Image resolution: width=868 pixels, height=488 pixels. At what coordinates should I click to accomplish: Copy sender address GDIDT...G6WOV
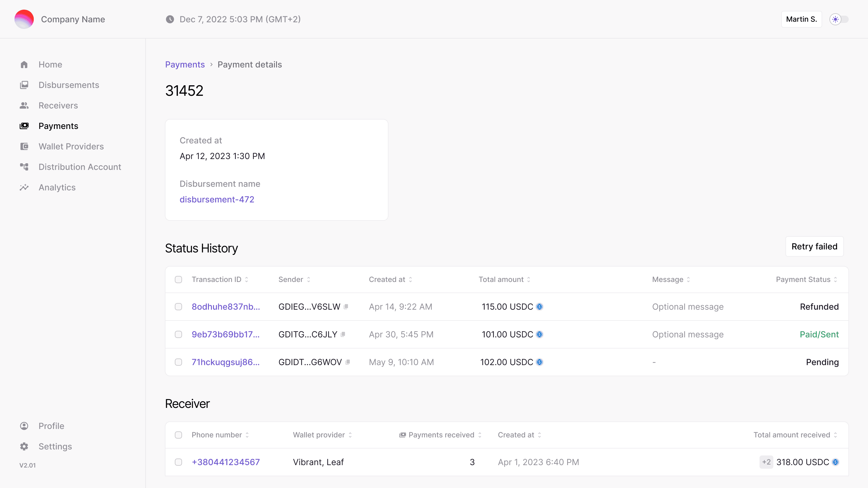coord(348,362)
